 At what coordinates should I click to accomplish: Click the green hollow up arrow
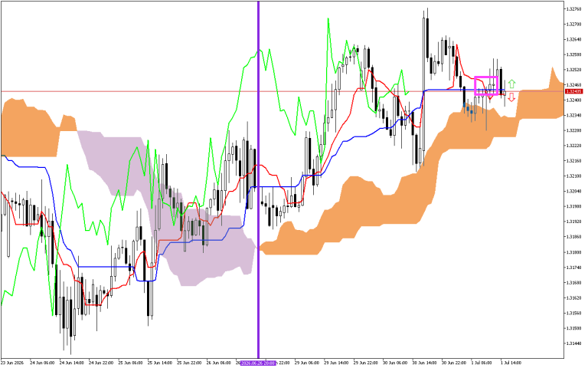[x=512, y=84]
